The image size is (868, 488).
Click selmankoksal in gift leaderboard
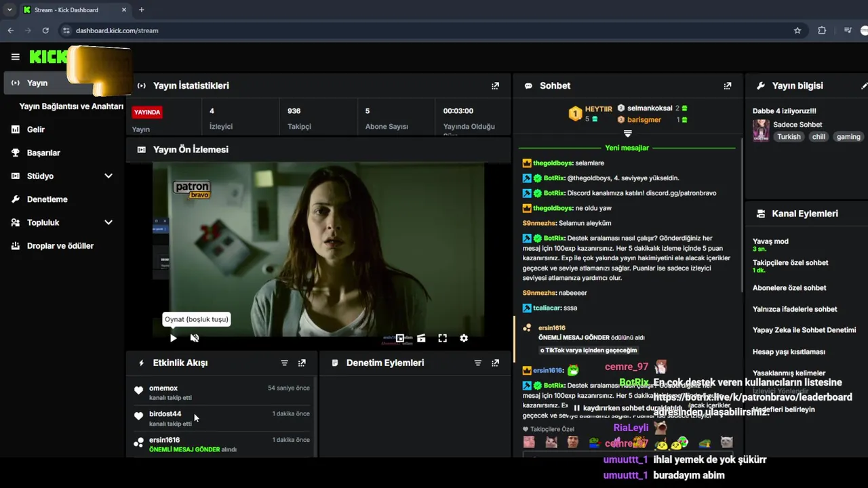(x=650, y=108)
